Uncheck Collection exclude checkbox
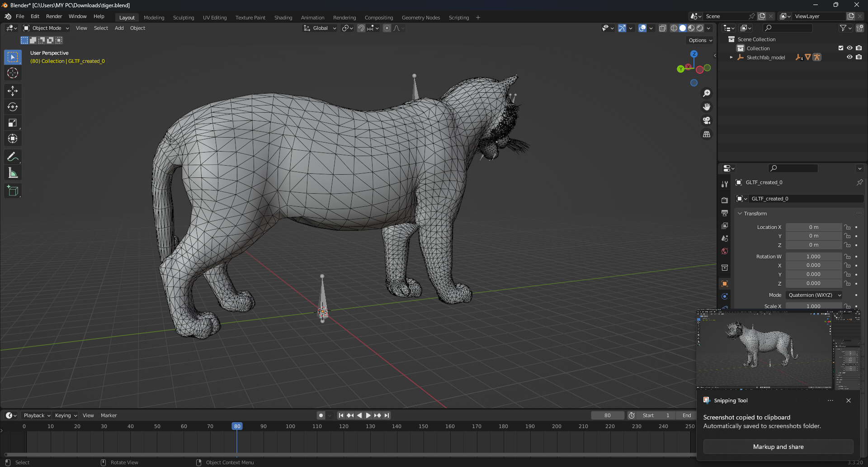 coord(841,48)
